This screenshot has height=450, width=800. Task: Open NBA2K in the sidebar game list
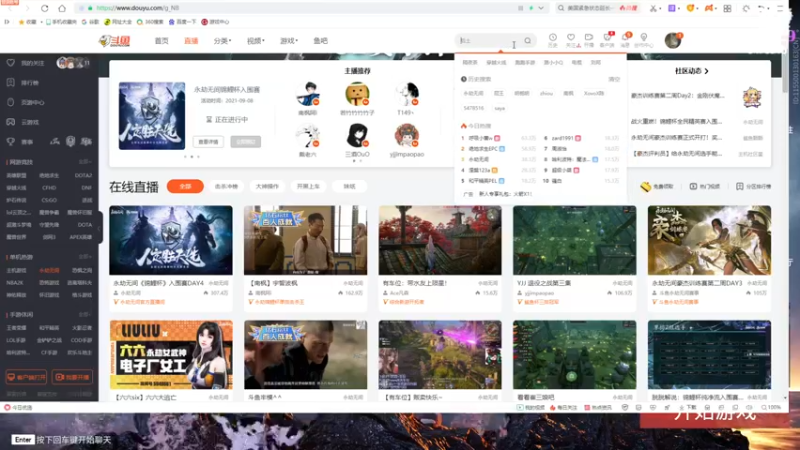(15, 283)
